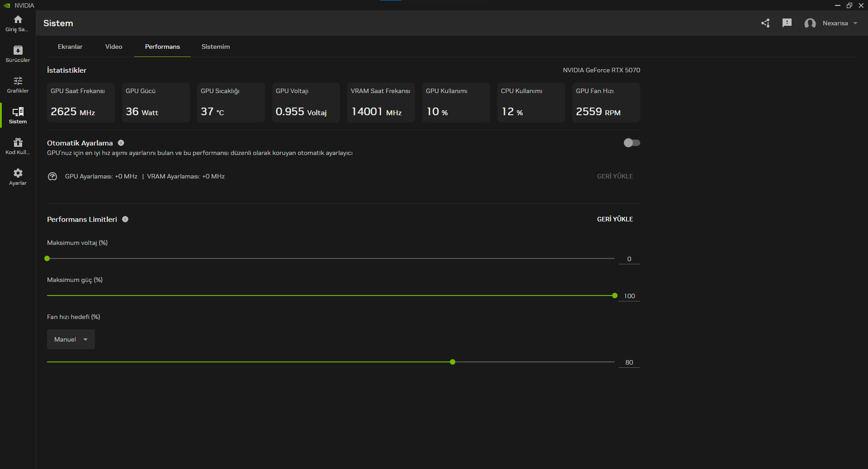Click the Maksimum güç value field
Viewport: 868px width, 469px height.
click(x=629, y=296)
